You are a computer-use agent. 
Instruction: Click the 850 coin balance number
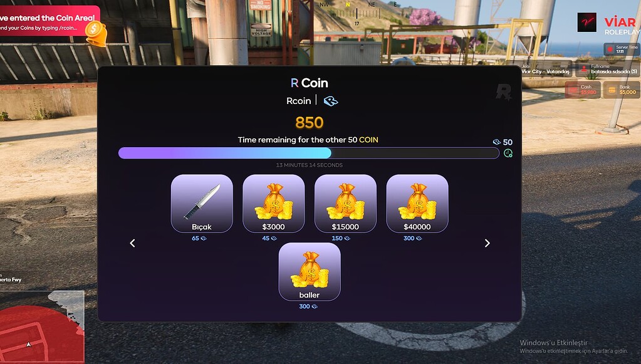(x=310, y=123)
